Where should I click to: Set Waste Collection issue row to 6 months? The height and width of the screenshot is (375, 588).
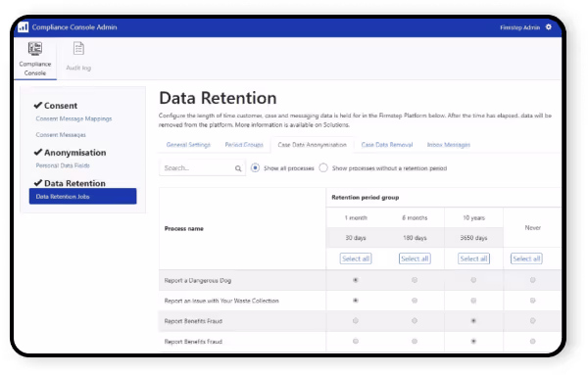pyautogui.click(x=415, y=301)
